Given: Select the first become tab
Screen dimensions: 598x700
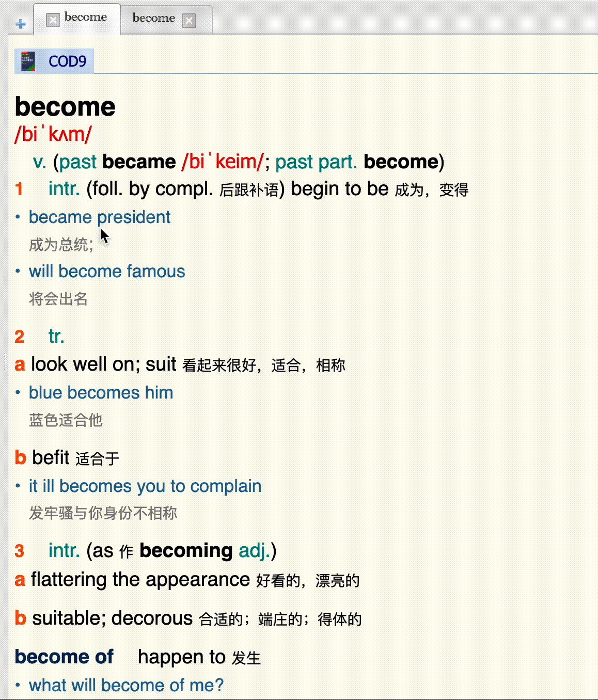Looking at the screenshot, I should (x=86, y=17).
